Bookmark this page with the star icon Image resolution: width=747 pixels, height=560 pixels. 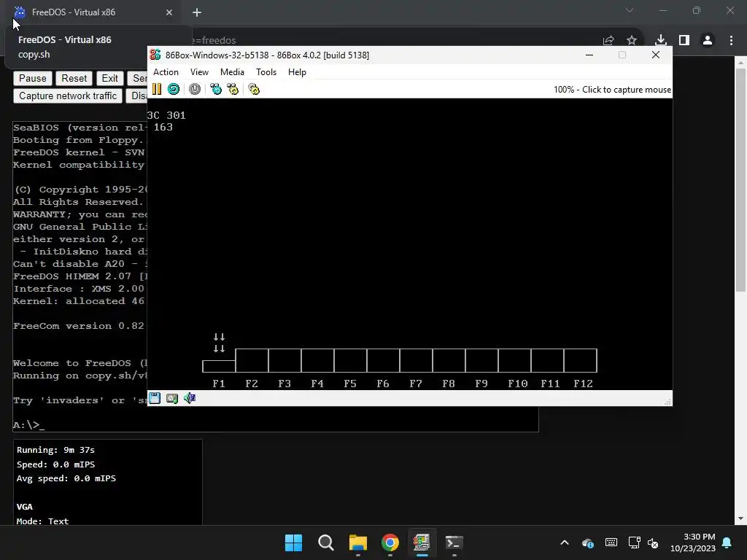[632, 41]
